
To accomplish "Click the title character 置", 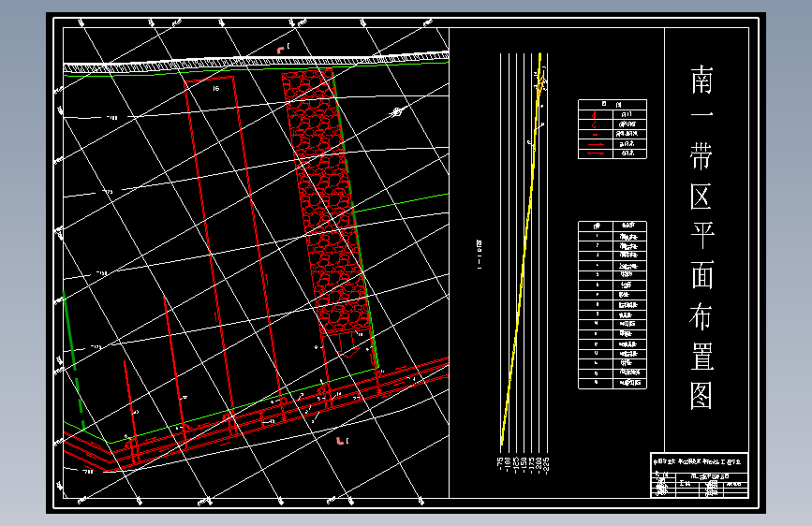I will [701, 356].
